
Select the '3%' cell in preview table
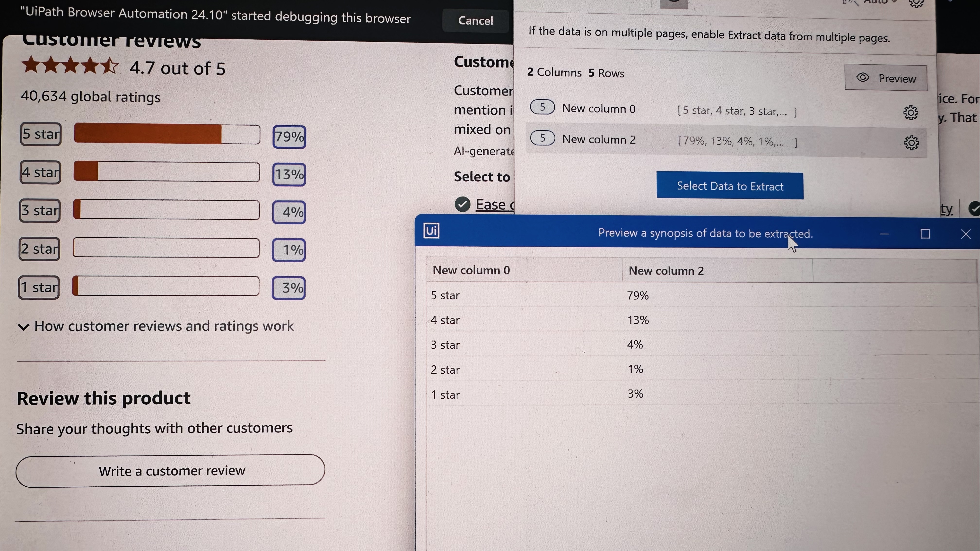[x=717, y=394]
